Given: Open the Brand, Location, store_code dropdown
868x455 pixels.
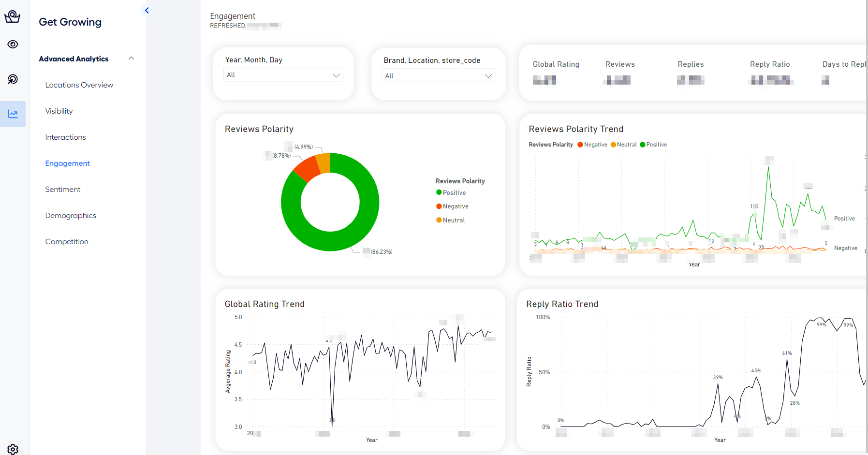Looking at the screenshot, I should 439,76.
